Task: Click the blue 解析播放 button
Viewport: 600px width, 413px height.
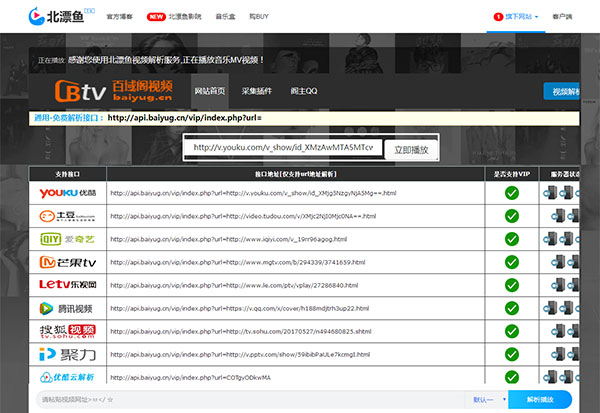Action: 541,399
